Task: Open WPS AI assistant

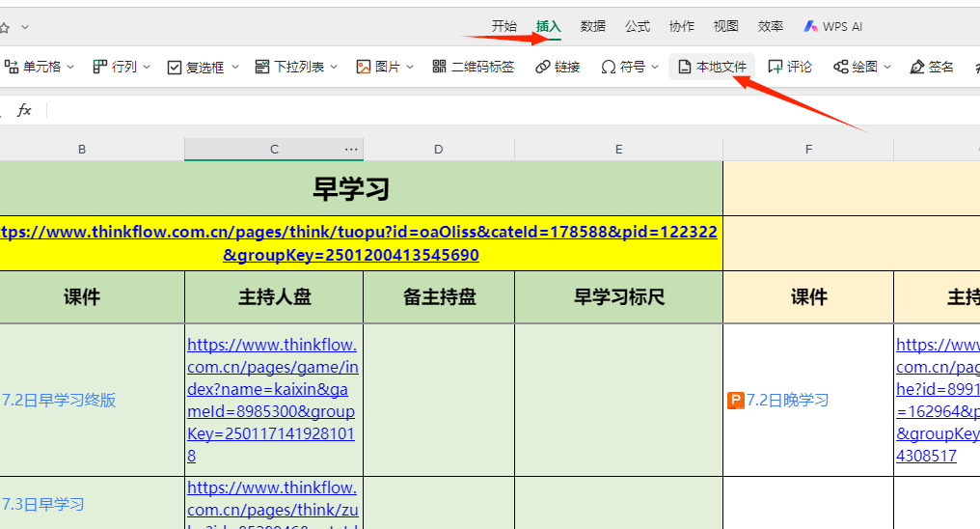Action: (833, 26)
